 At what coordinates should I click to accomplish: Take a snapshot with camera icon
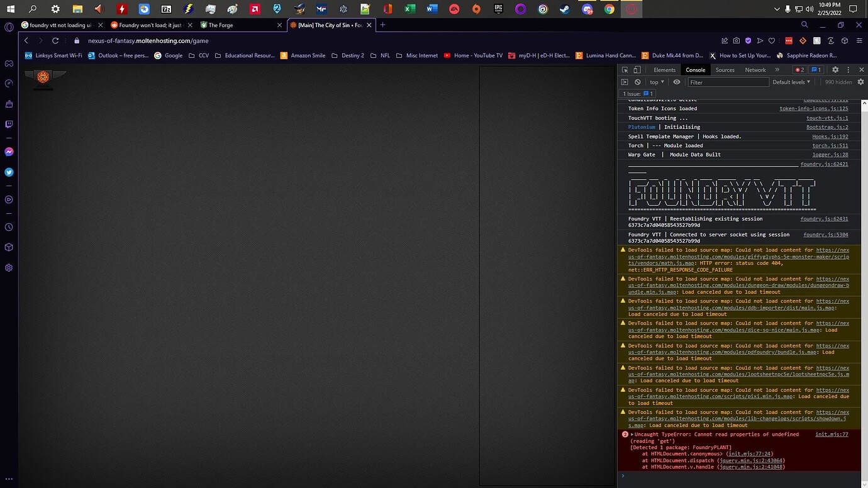(x=736, y=40)
